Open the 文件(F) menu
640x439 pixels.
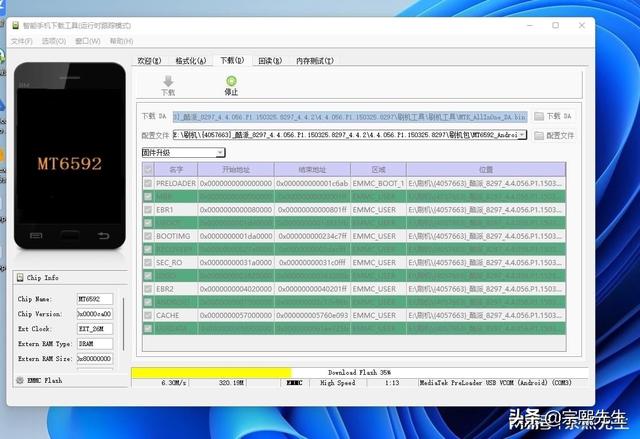[x=22, y=41]
